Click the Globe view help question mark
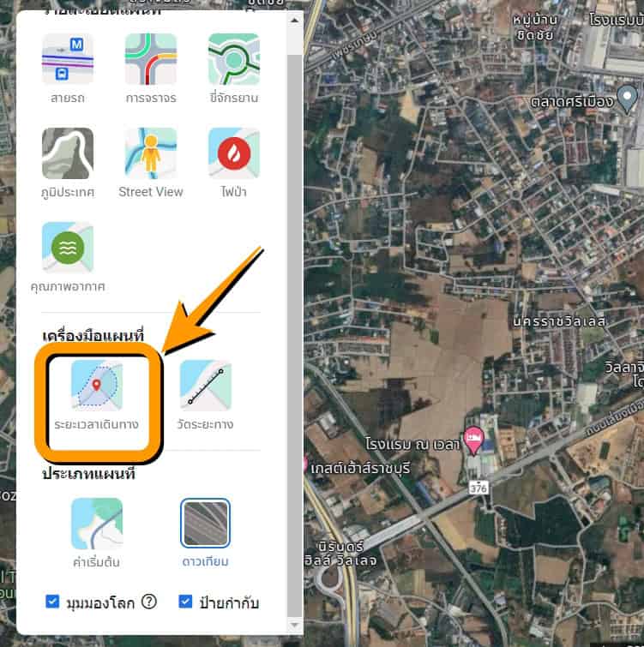 [x=149, y=602]
